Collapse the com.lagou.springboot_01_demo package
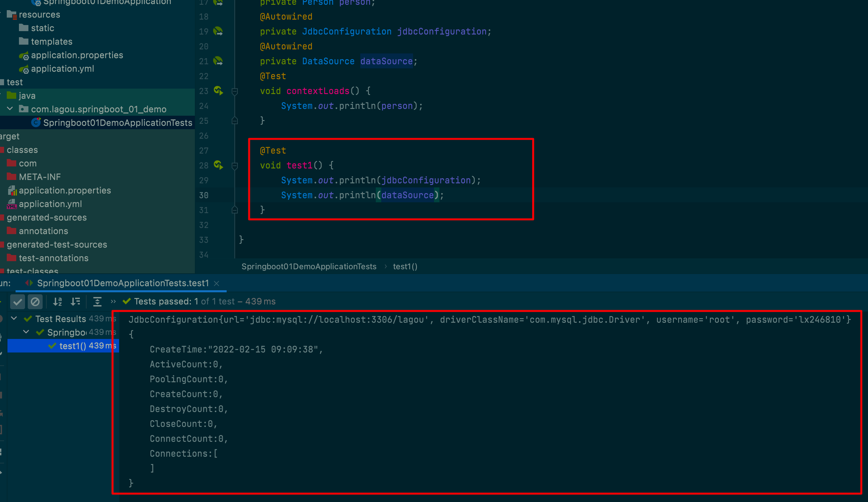 coord(10,109)
